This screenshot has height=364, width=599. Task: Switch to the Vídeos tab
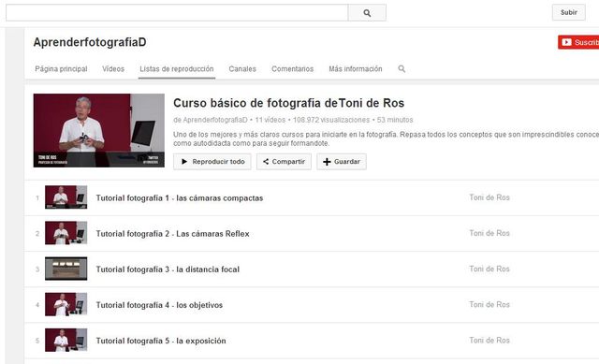pos(113,68)
